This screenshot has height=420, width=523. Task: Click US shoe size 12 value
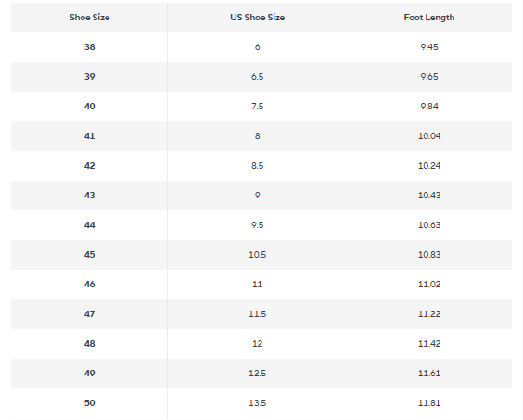(257, 344)
